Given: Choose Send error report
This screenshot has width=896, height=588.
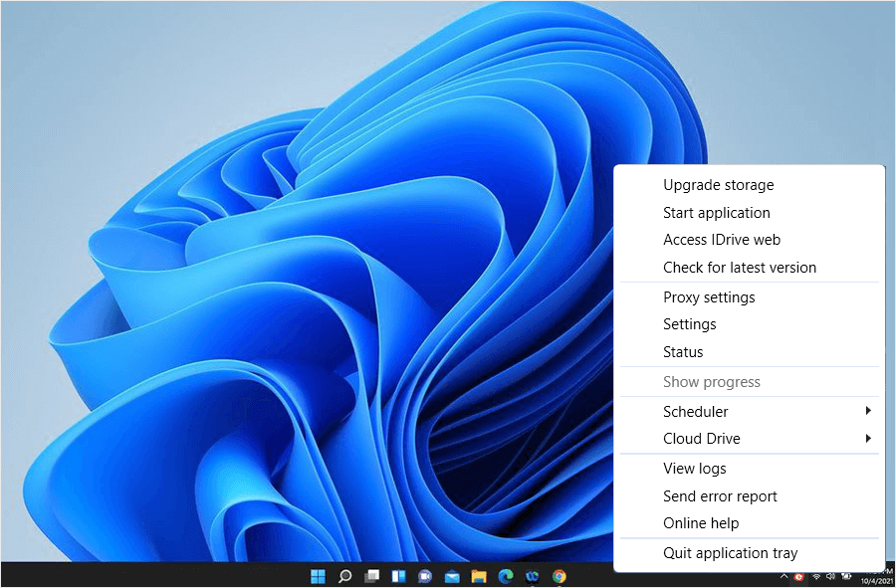Looking at the screenshot, I should (720, 496).
